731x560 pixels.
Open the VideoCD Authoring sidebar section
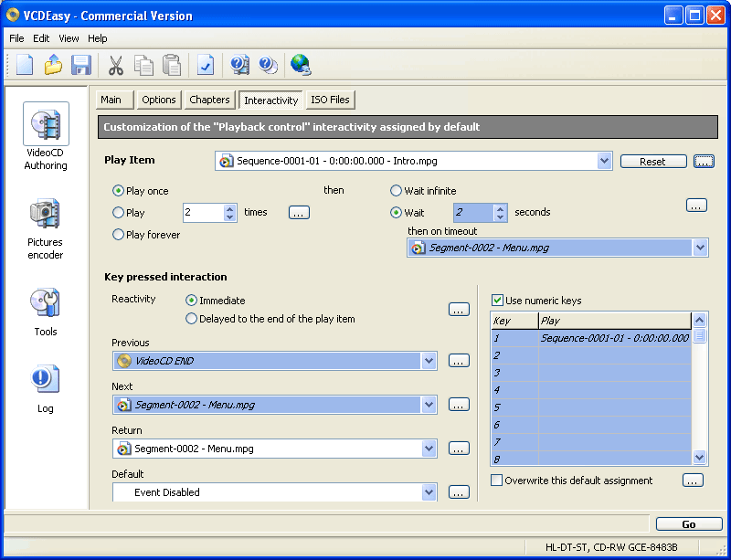pos(46,136)
